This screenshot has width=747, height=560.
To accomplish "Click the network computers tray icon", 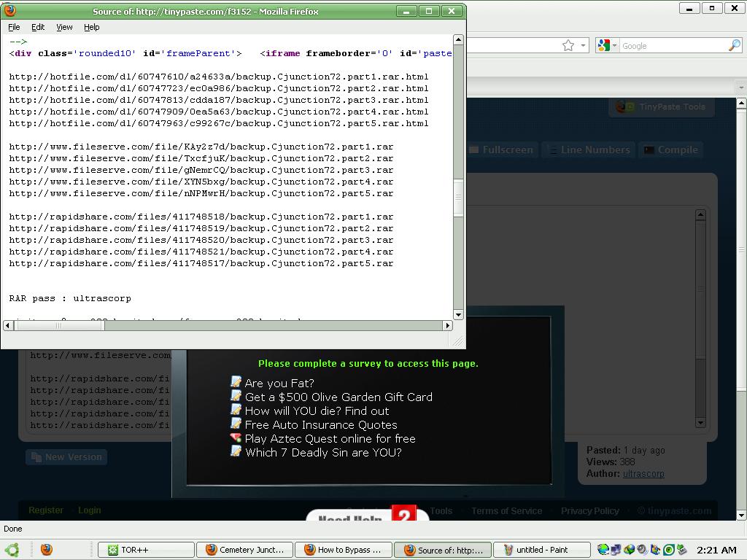I will click(x=616, y=550).
